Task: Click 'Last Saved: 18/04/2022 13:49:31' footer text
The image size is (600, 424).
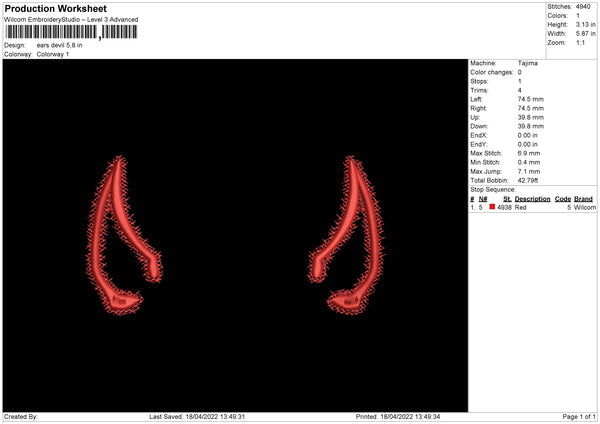Action: point(197,417)
